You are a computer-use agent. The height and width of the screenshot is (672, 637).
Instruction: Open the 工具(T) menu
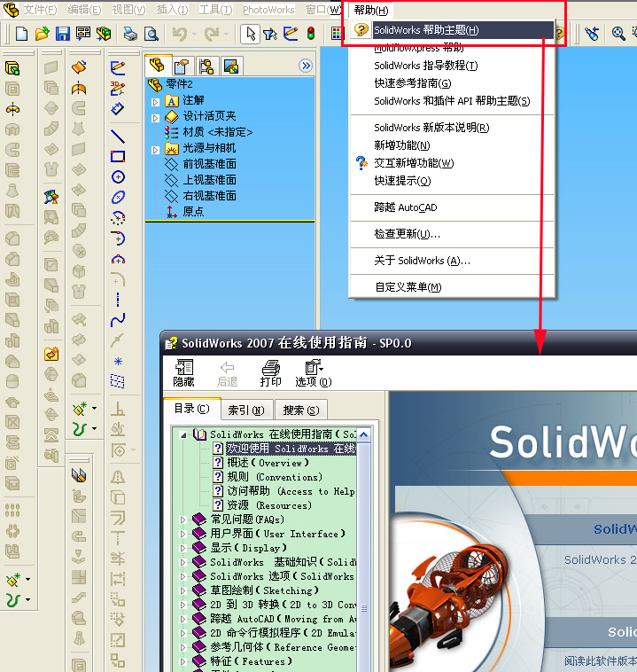pos(215,10)
